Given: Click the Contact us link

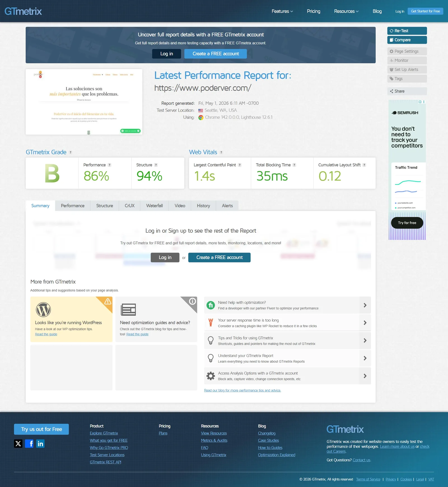Looking at the screenshot, I should pos(361,460).
